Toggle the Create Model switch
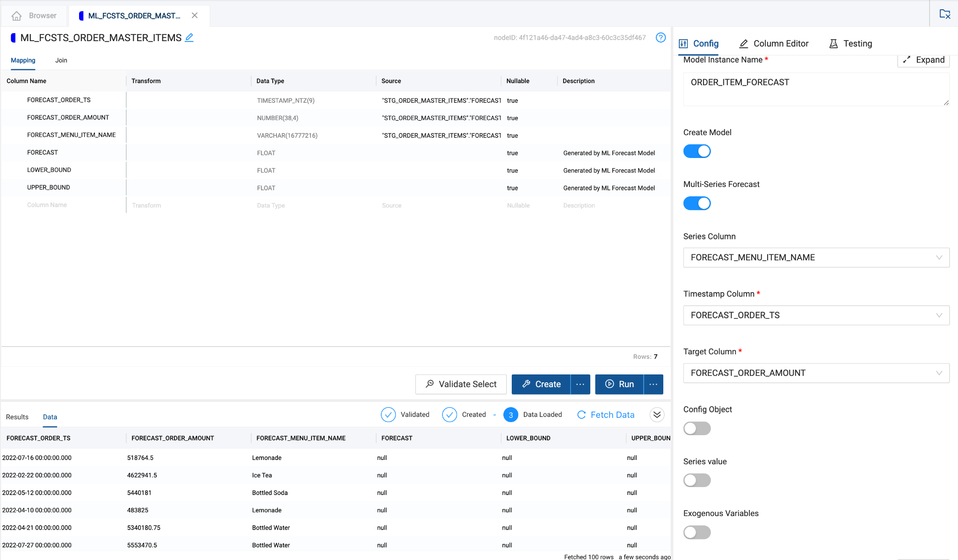This screenshot has width=958, height=560. [697, 151]
